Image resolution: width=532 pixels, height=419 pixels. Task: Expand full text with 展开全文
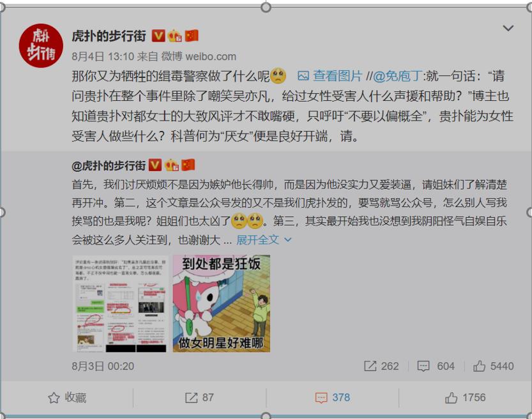[257, 240]
